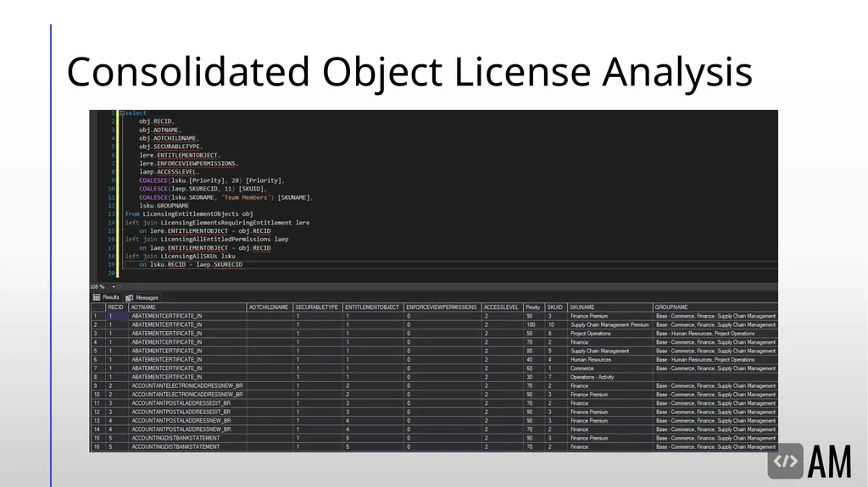Click Priority value 50 cell
Image resolution: width=868 pixels, height=487 pixels.
533,334
